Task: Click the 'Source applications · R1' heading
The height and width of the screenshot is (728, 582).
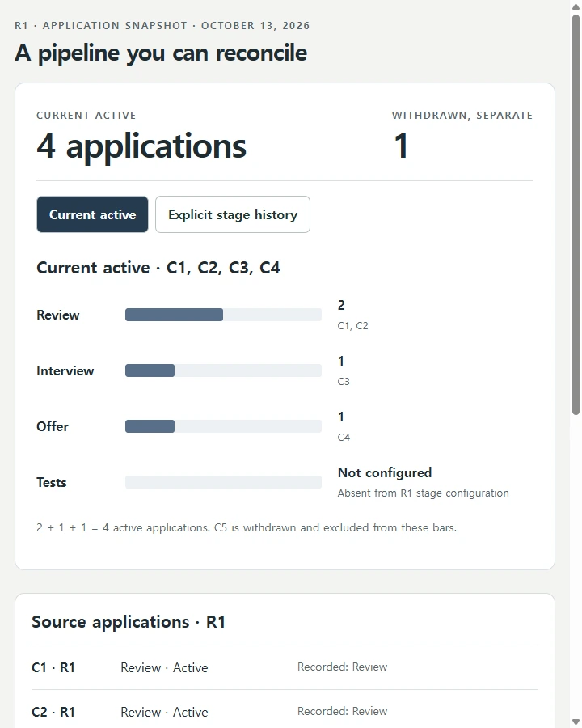Action: click(129, 622)
